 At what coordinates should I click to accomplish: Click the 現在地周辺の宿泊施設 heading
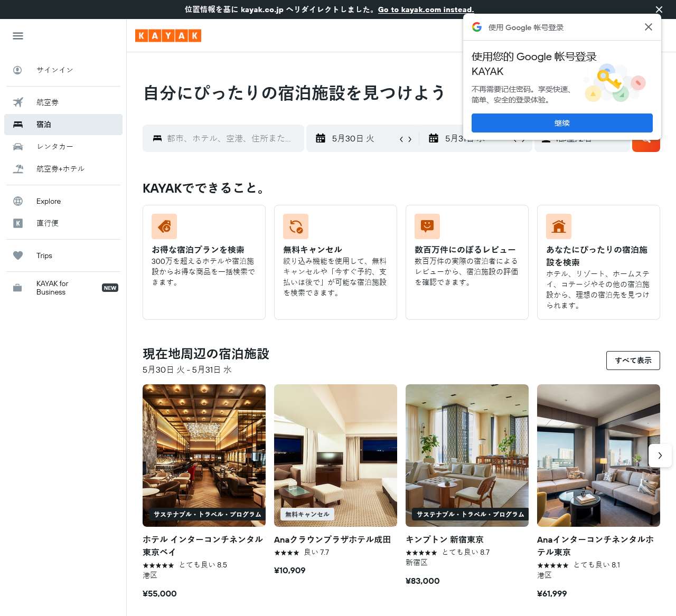[x=206, y=354]
